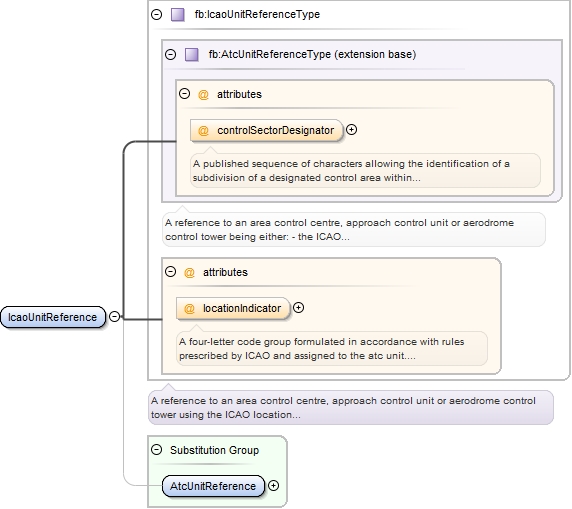572x509 pixels.
Task: Expand the controlSectorDesignator attribute details
Action: click(x=351, y=130)
